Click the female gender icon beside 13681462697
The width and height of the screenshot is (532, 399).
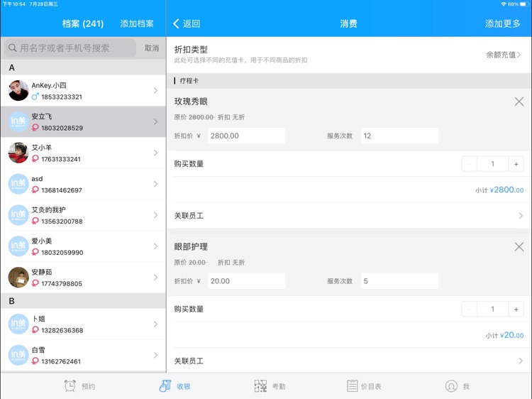point(35,190)
